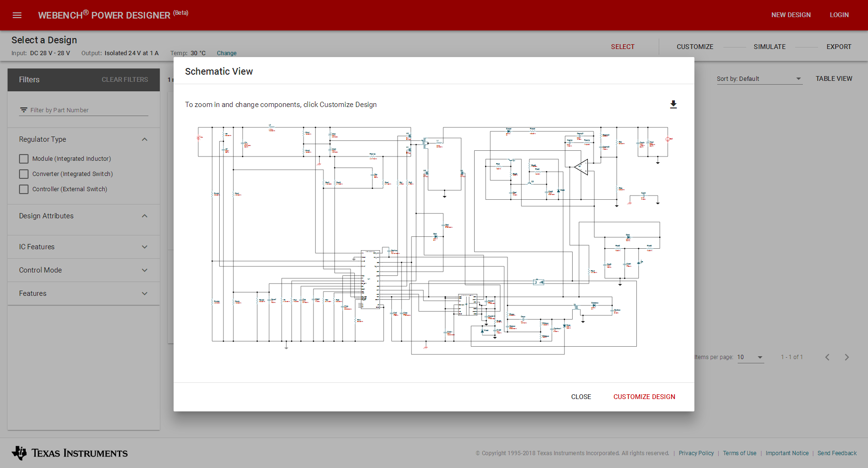Screen dimensions: 868x468
Task: Expand the Features filter section
Action: point(145,293)
